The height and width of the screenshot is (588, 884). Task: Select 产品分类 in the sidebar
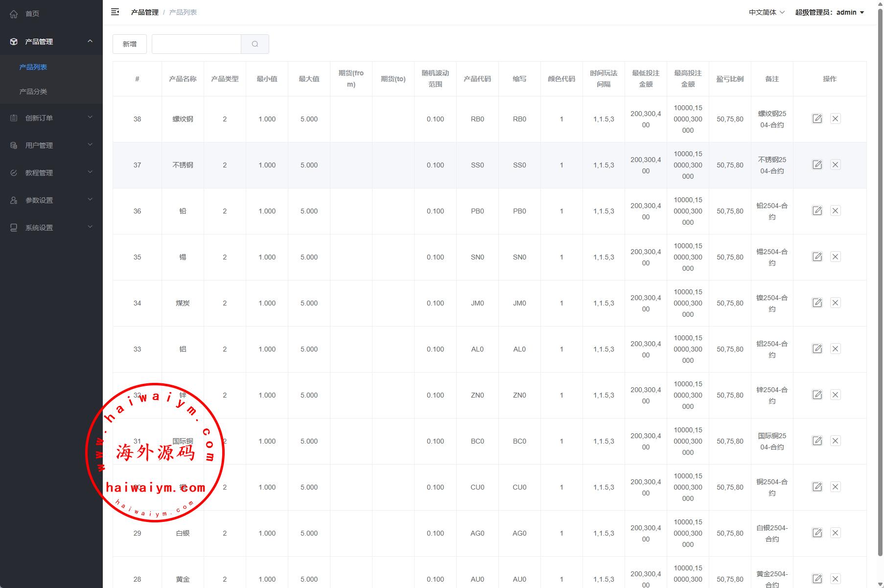[33, 92]
